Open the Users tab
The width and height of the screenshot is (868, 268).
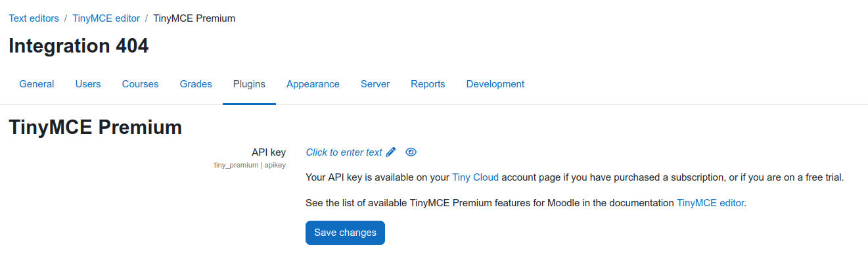88,84
